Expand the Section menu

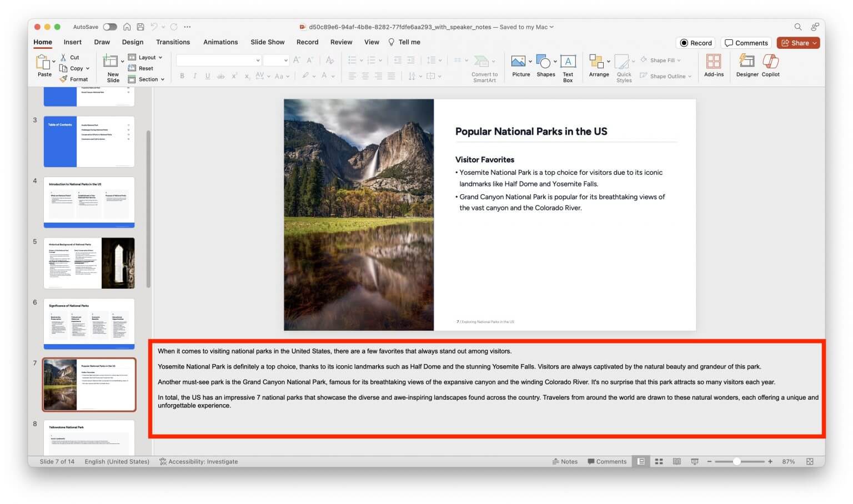[146, 79]
